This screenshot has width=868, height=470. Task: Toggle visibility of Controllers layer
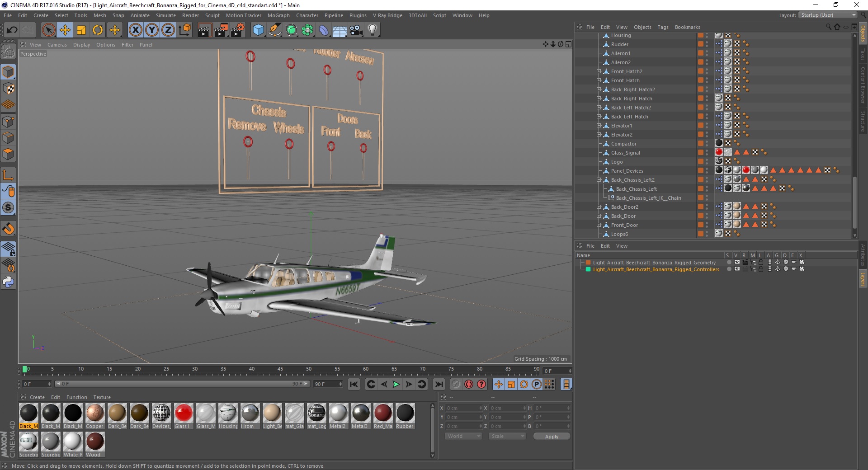[x=737, y=269]
